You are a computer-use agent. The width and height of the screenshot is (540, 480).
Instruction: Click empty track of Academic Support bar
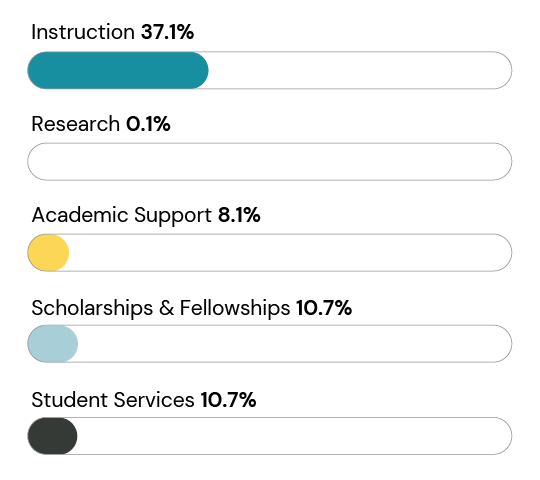pyautogui.click(x=290, y=253)
